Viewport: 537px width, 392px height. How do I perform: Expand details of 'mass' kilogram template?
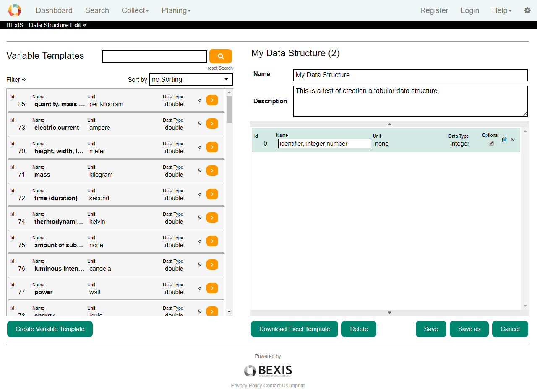point(200,170)
